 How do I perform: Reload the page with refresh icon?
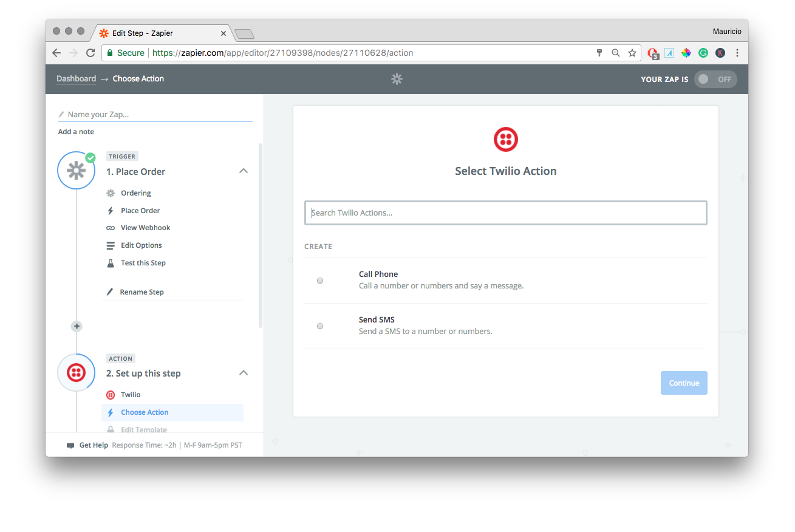[90, 53]
